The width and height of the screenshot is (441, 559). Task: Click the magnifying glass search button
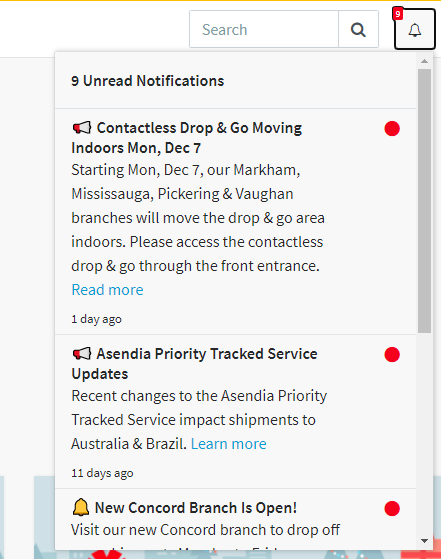click(x=358, y=29)
